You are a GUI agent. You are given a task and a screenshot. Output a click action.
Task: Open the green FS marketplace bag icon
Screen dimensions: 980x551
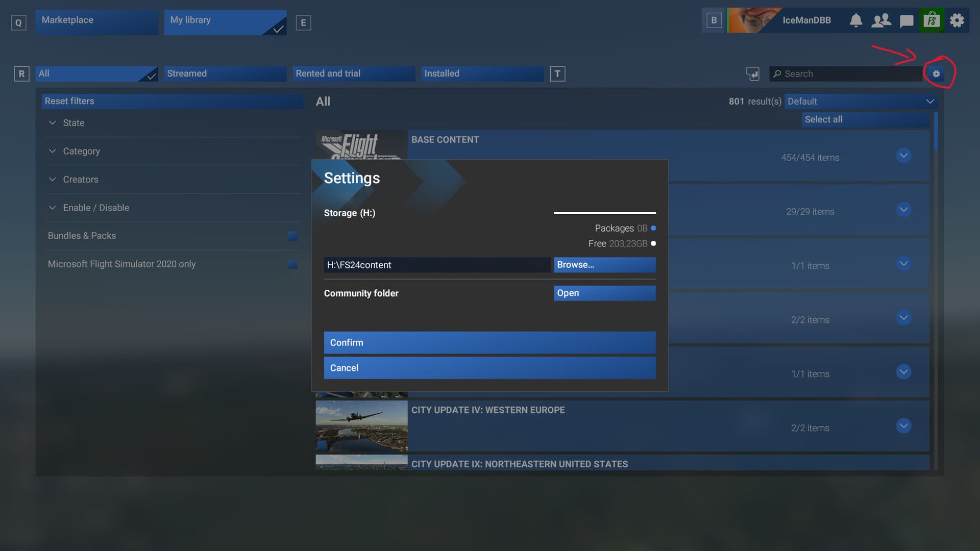point(932,20)
